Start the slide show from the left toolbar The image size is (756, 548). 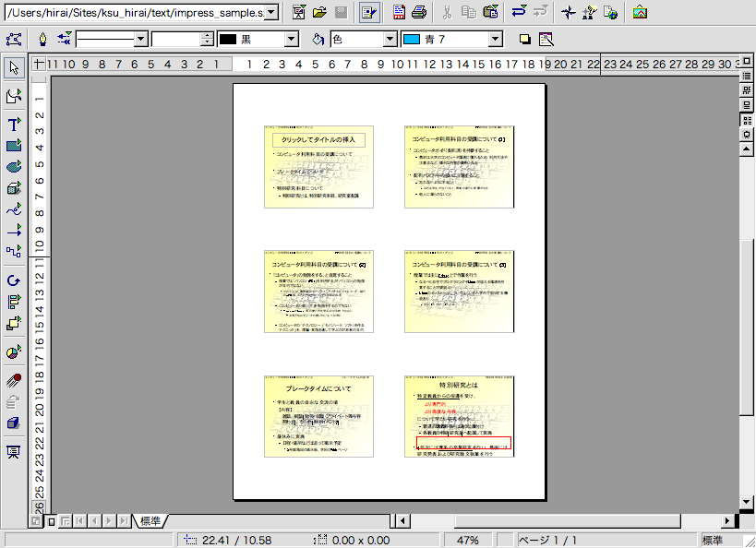coord(14,452)
